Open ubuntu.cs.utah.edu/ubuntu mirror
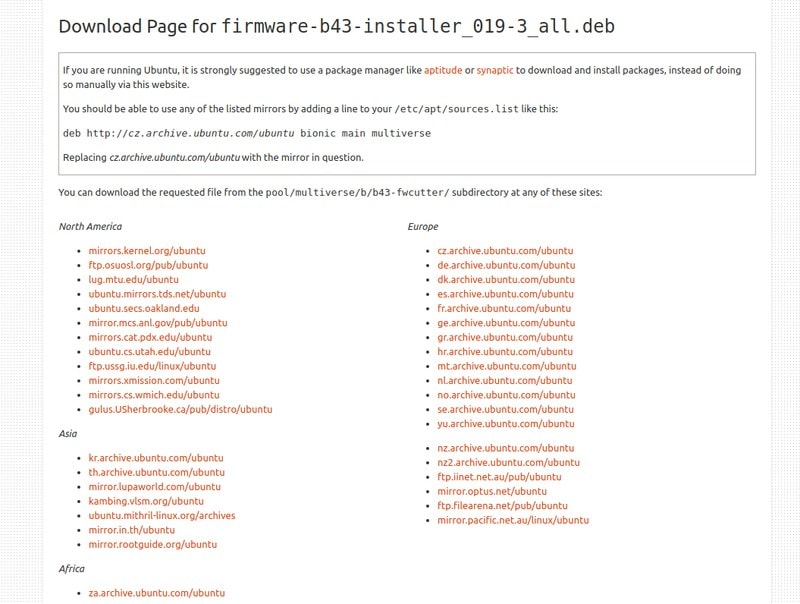The width and height of the screenshot is (800, 604). 149,351
